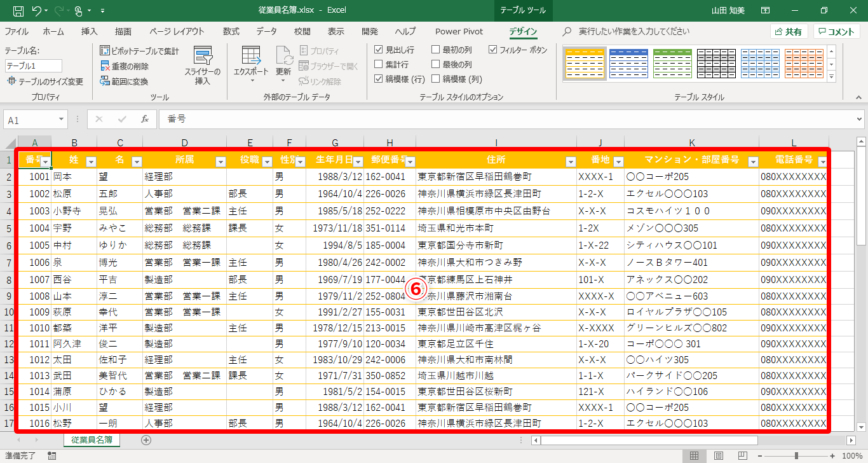Image resolution: width=868 pixels, height=463 pixels.
Task: Click the Undo icon in title bar
Action: pyautogui.click(x=36, y=11)
